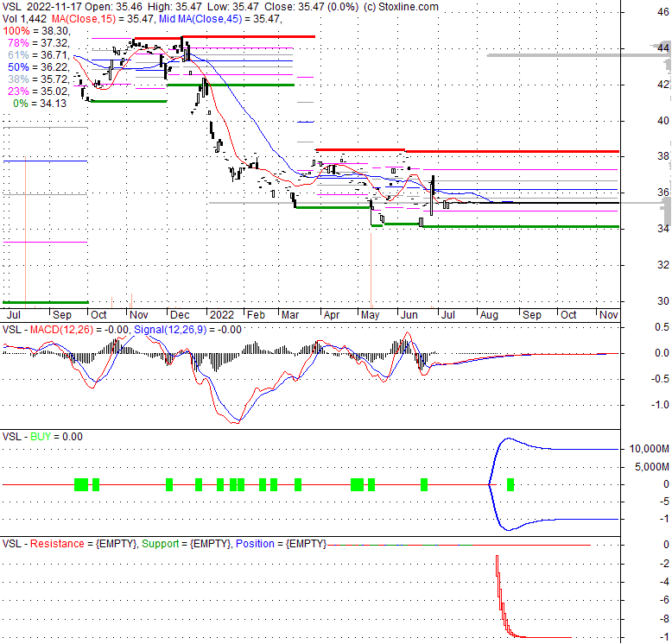Viewport: 672px width, 644px height.
Task: Click the 'Vol 1,442' volume readout
Action: pyautogui.click(x=25, y=19)
